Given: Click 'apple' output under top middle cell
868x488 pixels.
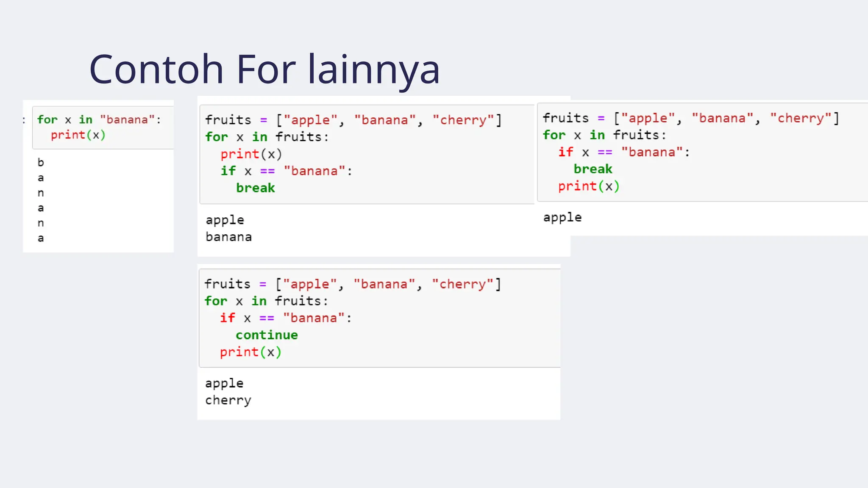Looking at the screenshot, I should [225, 220].
